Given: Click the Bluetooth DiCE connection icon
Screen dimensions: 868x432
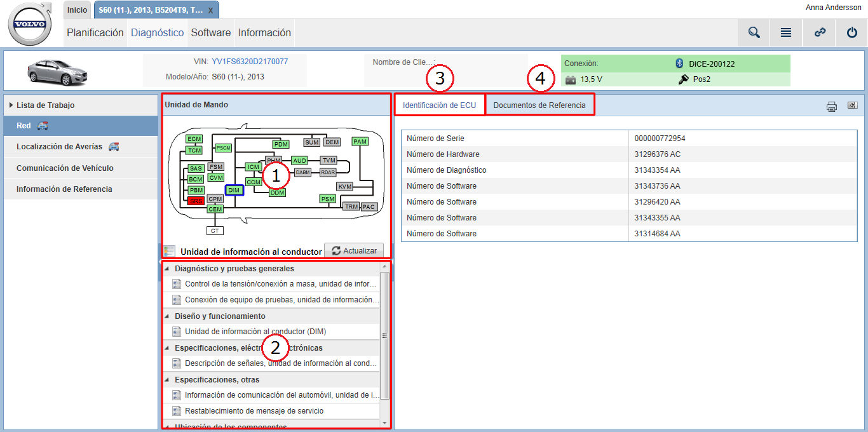Looking at the screenshot, I should pos(679,64).
